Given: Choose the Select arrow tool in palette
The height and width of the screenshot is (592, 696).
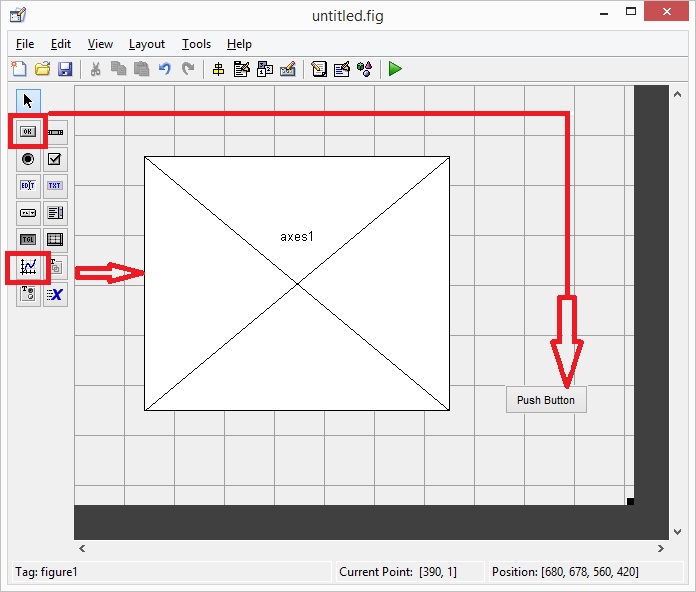Looking at the screenshot, I should pos(28,101).
